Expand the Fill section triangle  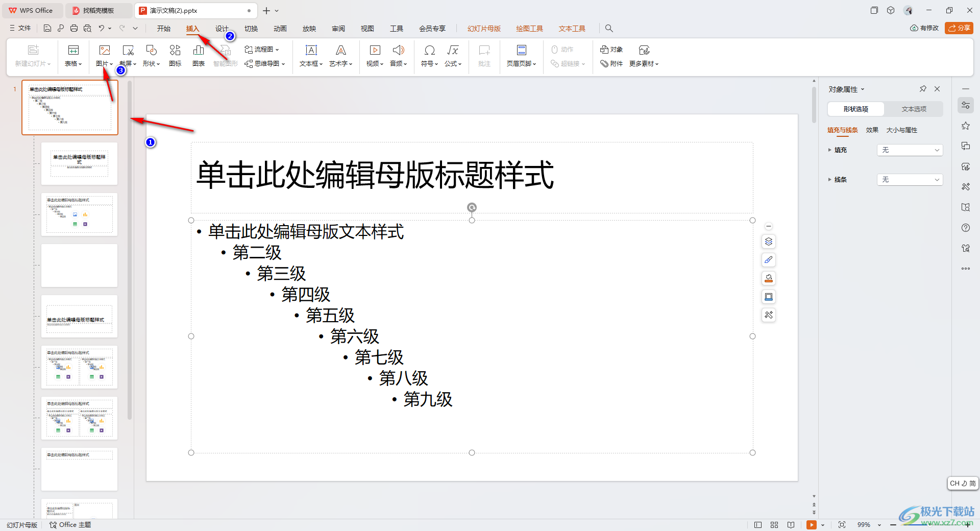point(830,150)
